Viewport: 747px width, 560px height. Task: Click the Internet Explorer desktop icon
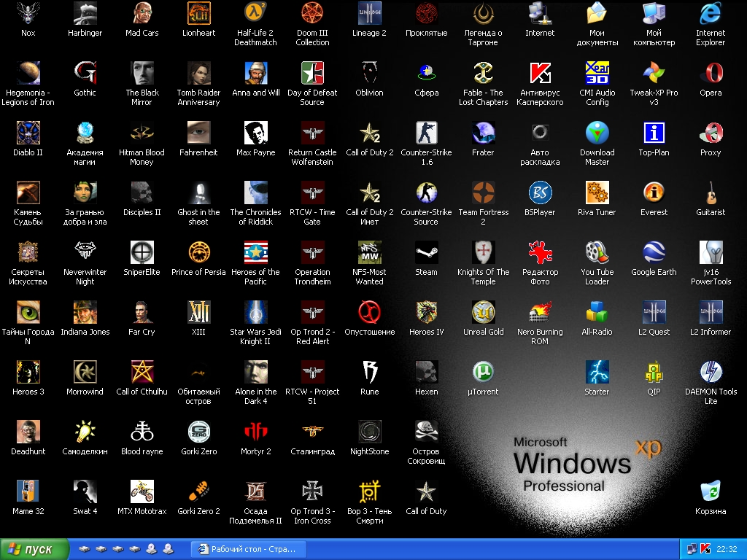[x=711, y=14]
